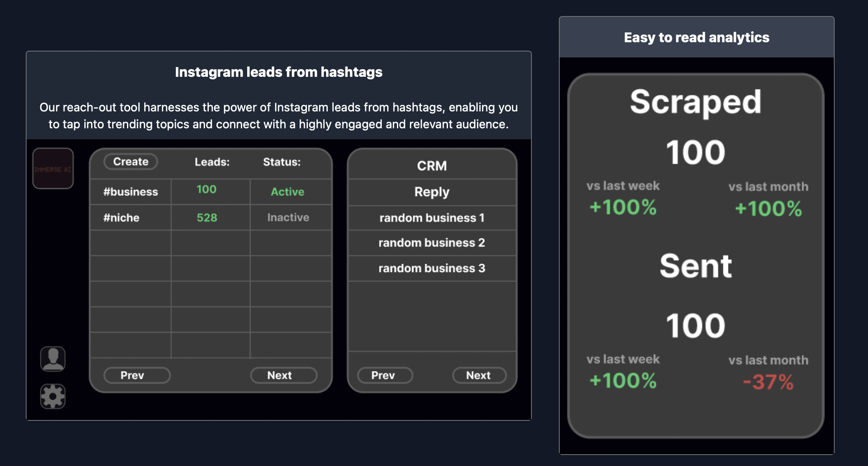Click the CRM panel header
The image size is (868, 466).
coord(432,165)
